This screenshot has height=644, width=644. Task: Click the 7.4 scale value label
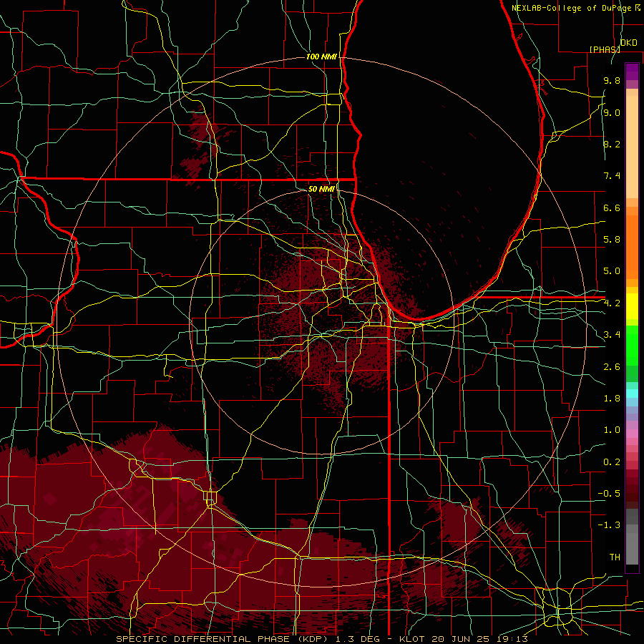612,176
